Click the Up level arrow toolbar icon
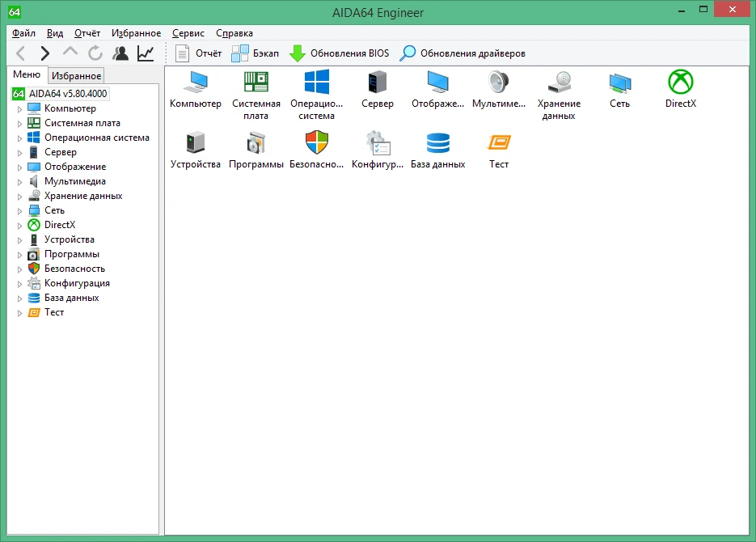The height and width of the screenshot is (542, 756). 70,52
